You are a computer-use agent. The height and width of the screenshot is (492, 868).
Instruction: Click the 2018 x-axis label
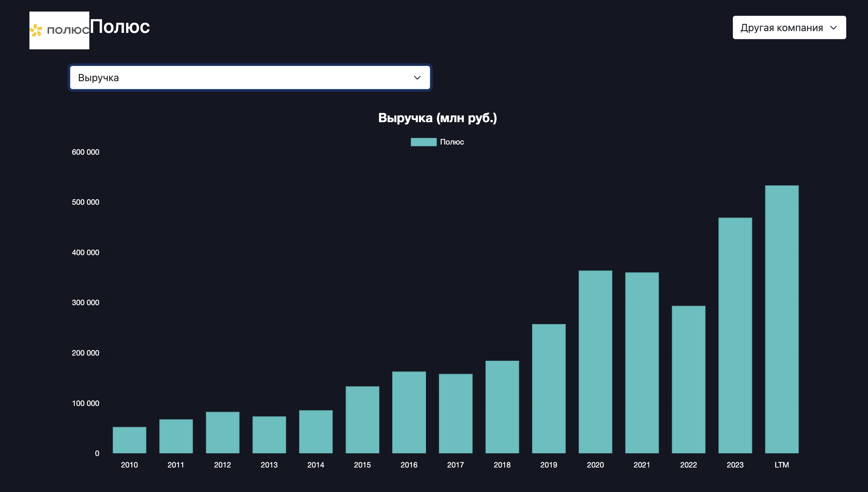click(502, 465)
